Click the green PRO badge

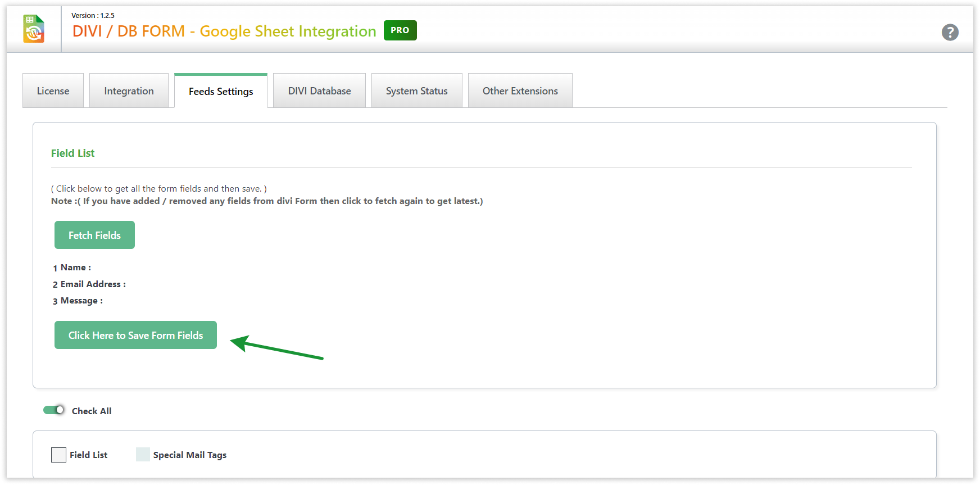click(400, 30)
